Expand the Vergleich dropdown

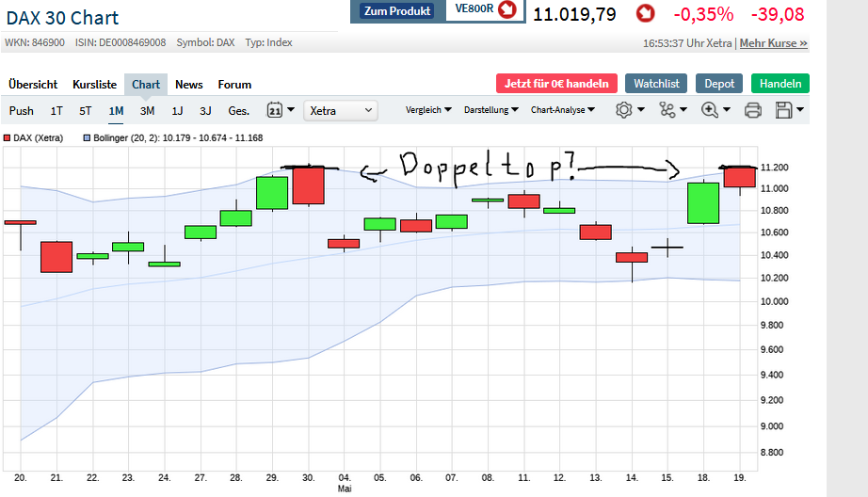tap(428, 110)
